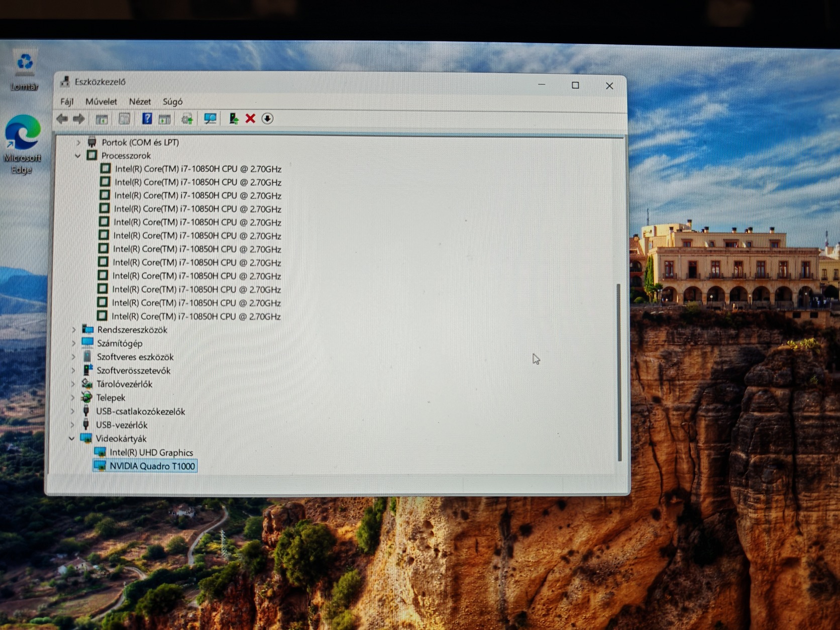Select the Videokártyák display icon
Screen dimensions: 840x630
(x=86, y=438)
